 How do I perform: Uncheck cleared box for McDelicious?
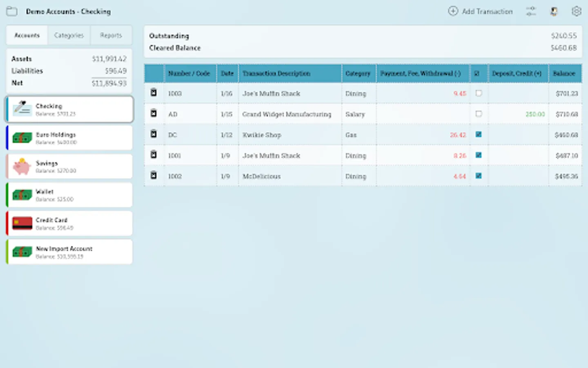[479, 175]
